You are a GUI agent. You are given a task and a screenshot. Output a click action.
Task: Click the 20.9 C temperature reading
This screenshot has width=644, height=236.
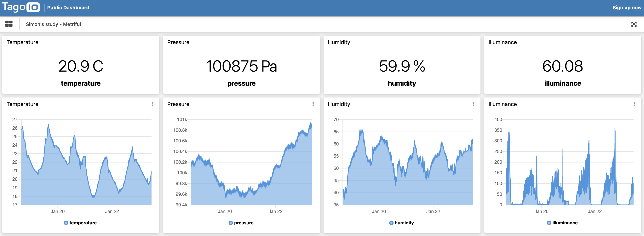(x=81, y=66)
